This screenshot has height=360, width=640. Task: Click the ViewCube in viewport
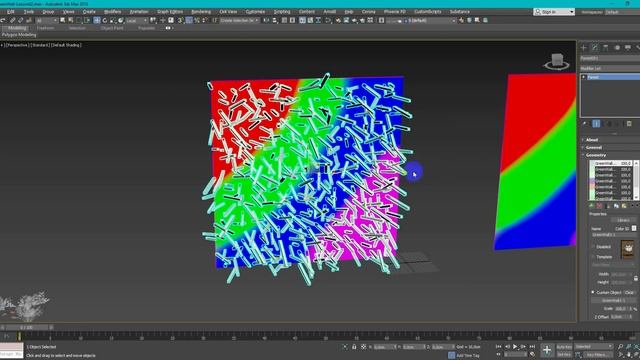pyautogui.click(x=557, y=61)
